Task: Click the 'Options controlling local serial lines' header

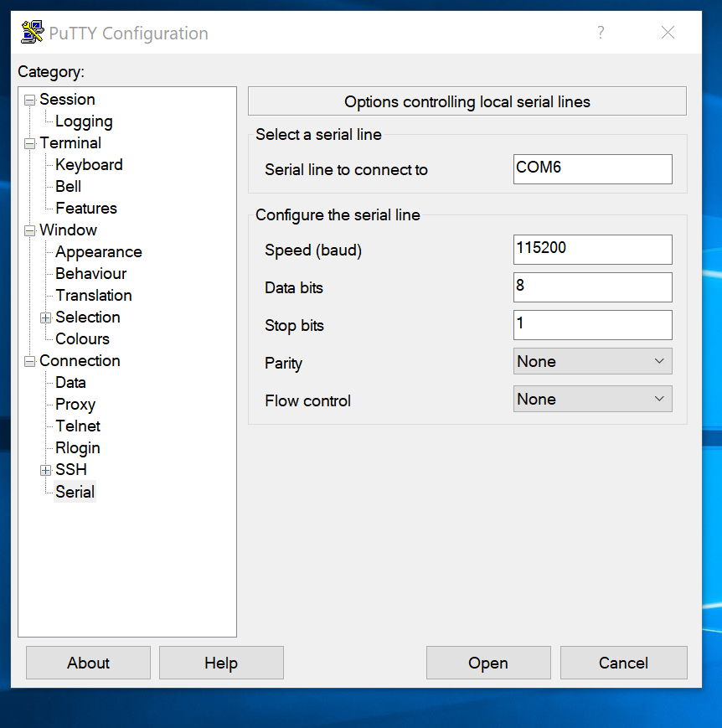Action: click(467, 101)
